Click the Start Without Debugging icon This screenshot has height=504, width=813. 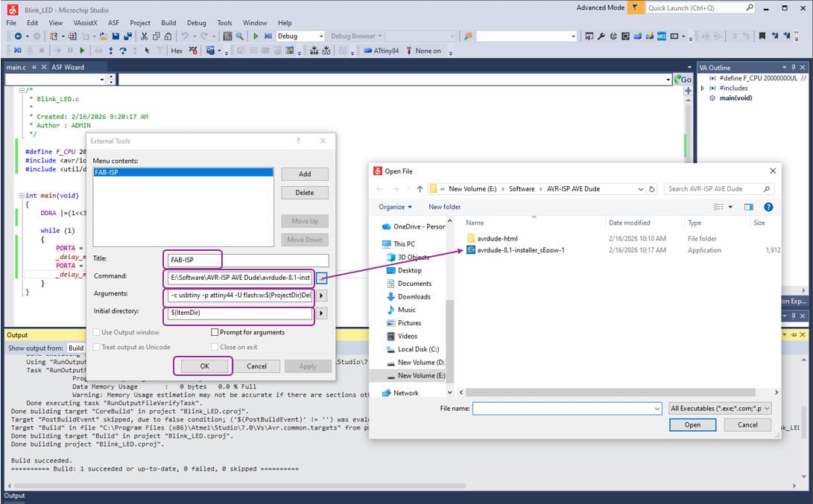[268, 36]
